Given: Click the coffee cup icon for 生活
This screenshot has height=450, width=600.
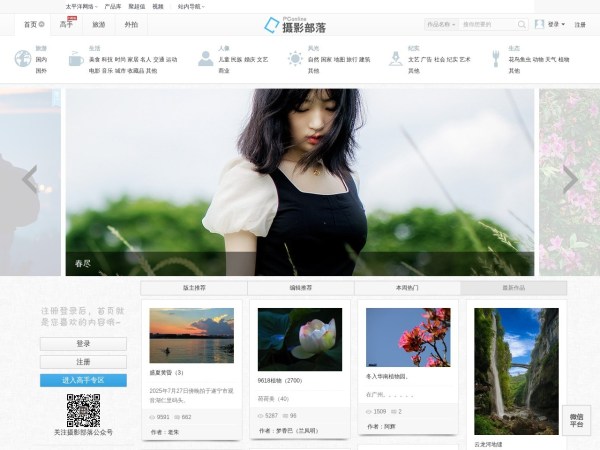Looking at the screenshot, I should coord(75,59).
